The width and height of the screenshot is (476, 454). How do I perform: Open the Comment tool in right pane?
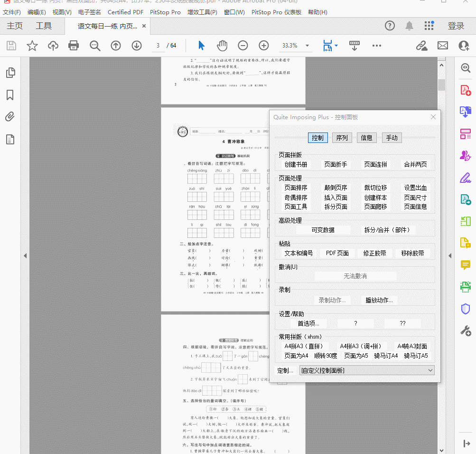[466, 265]
